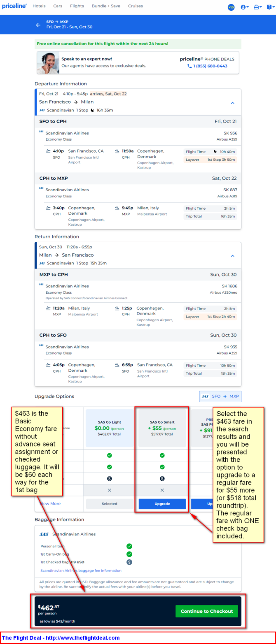Open the Cruises menu item

[x=136, y=6]
